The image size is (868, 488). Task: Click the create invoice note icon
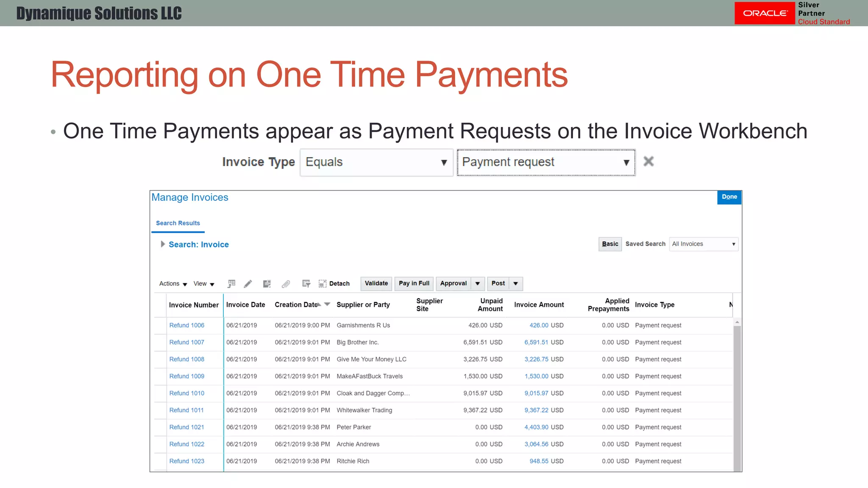267,283
